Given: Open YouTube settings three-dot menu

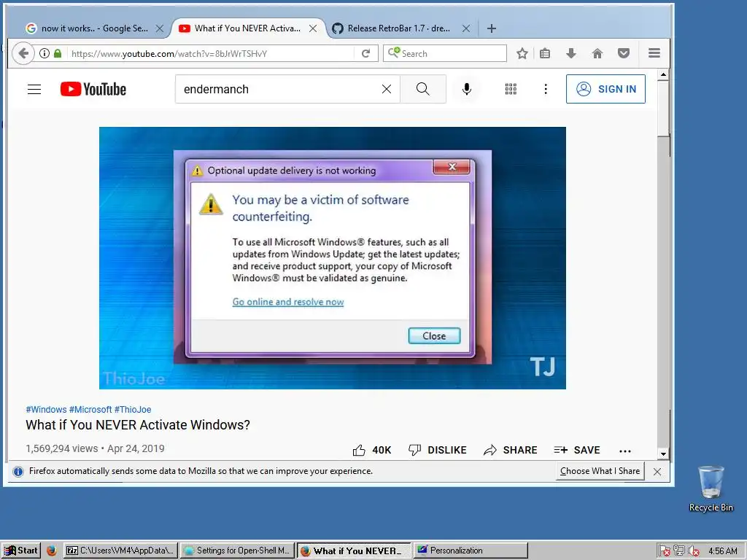Looking at the screenshot, I should point(546,89).
